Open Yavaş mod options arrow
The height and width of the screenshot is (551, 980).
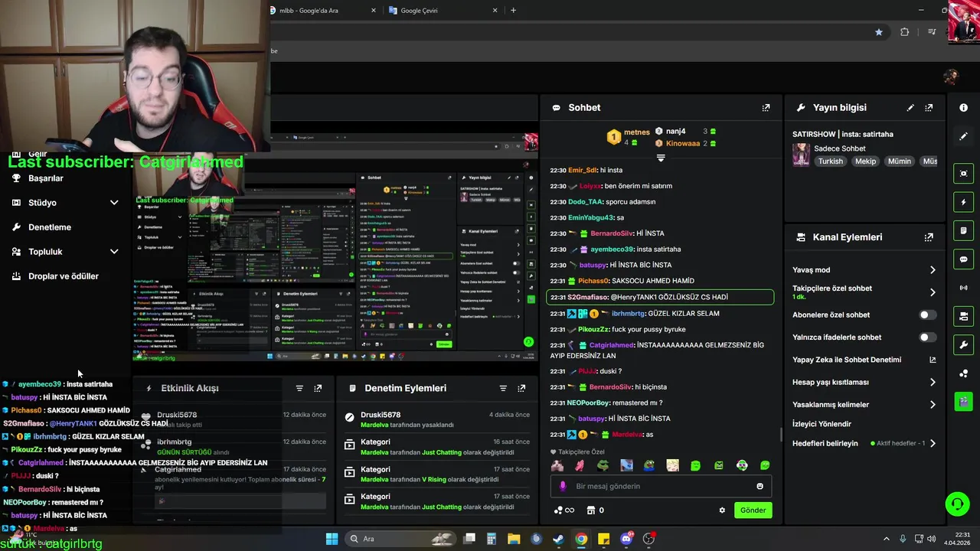pyautogui.click(x=932, y=270)
